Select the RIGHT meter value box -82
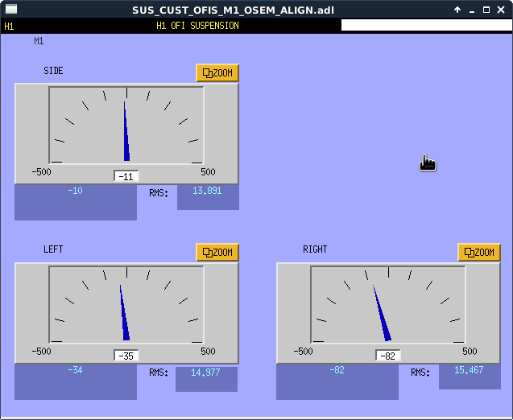 click(388, 356)
